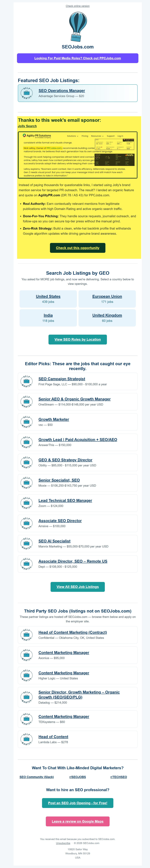This screenshot has height=868, width=150.
Task: Click Help Wanted icon beside Lambda Labs listing
Action: click(x=26, y=739)
